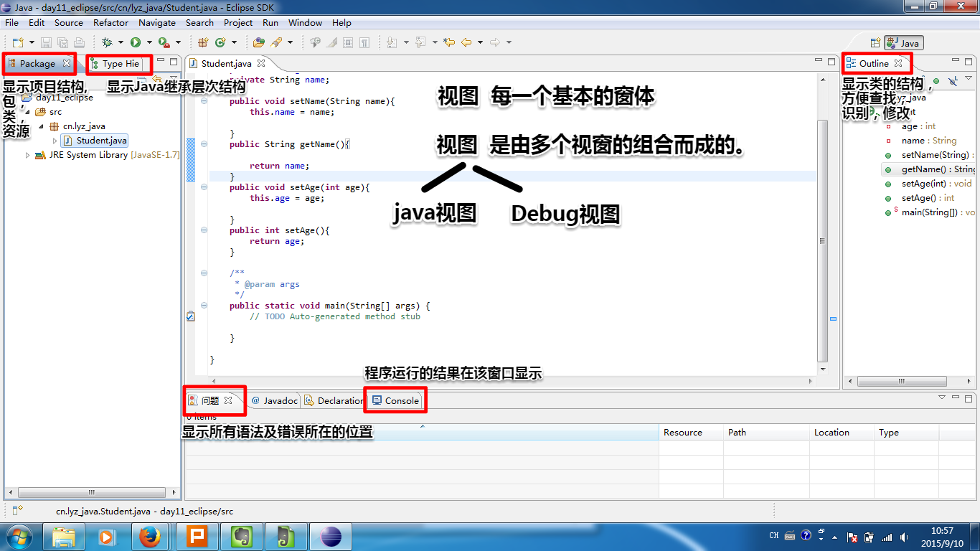Open the Type Hierarchy tab
The image size is (980, 551).
pyautogui.click(x=115, y=63)
